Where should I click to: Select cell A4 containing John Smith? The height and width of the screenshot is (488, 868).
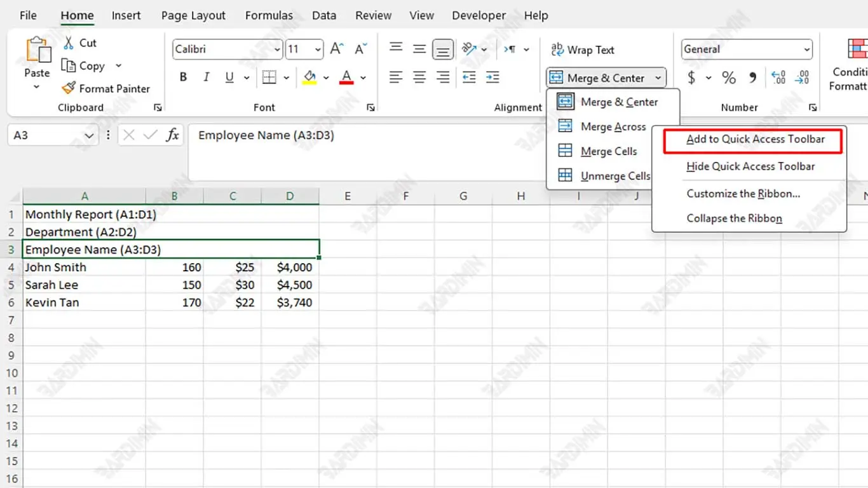pyautogui.click(x=84, y=268)
